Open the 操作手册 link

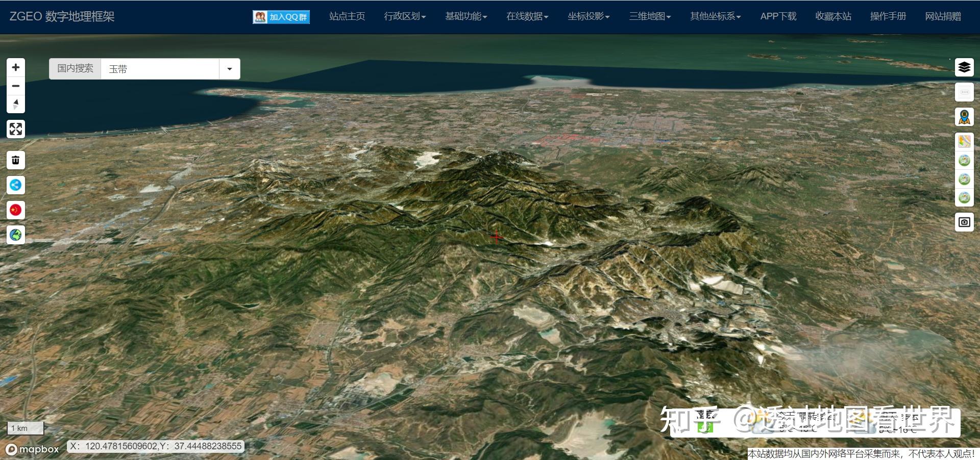888,16
